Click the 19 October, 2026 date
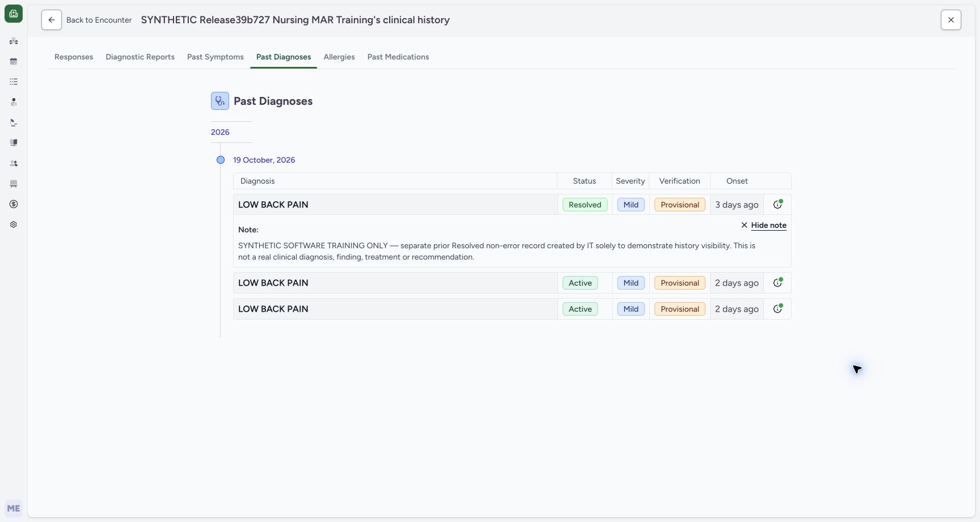The height and width of the screenshot is (522, 980). click(264, 160)
